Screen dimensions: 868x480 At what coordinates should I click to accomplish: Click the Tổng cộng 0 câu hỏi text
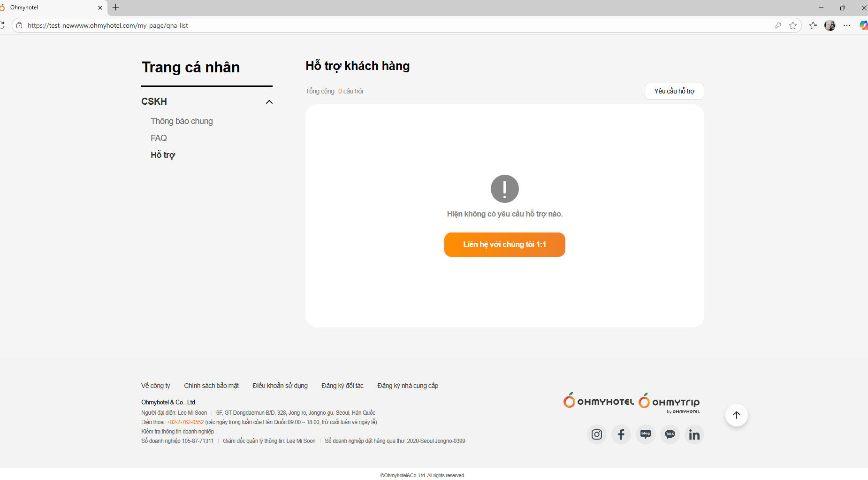click(334, 91)
